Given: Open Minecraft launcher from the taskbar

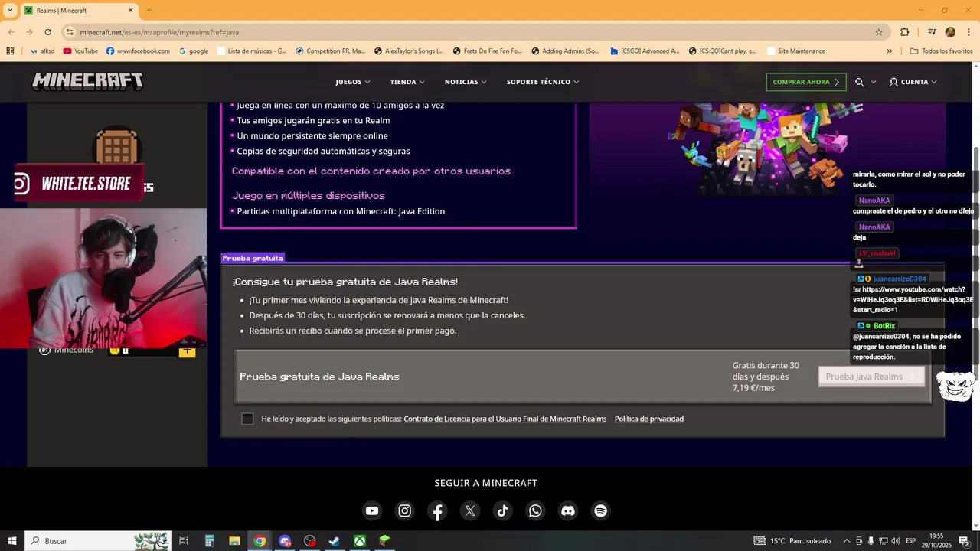Looking at the screenshot, I should click(x=384, y=541).
